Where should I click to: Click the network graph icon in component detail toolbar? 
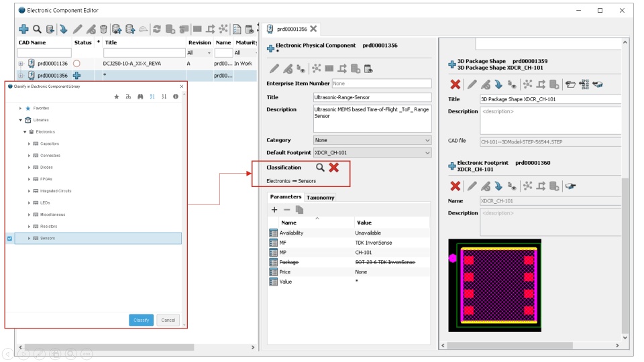[316, 68]
